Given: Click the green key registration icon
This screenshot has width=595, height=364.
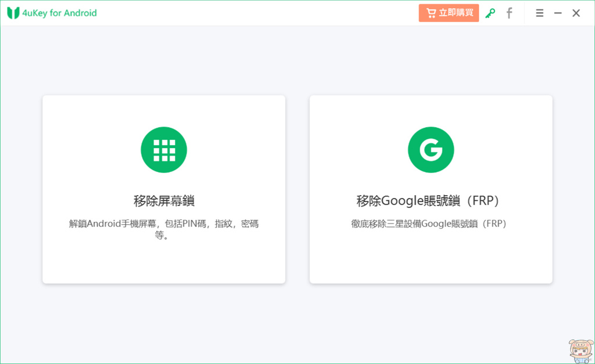Looking at the screenshot, I should coord(490,12).
